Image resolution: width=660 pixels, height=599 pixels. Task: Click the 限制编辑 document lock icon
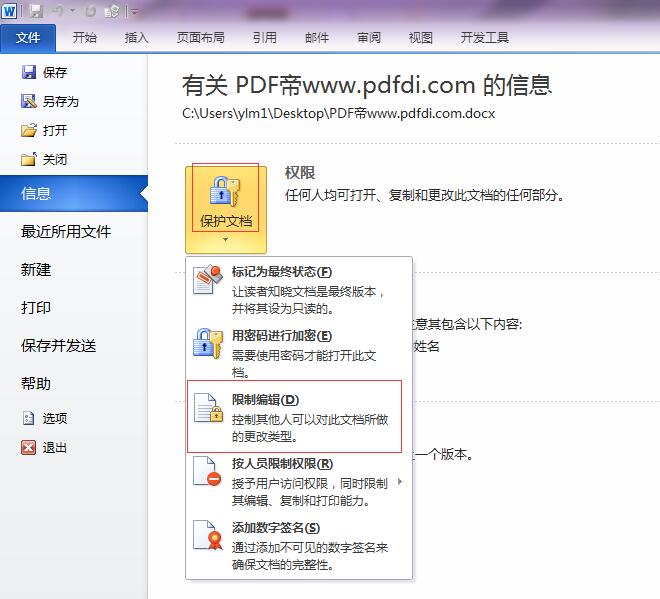[x=208, y=407]
